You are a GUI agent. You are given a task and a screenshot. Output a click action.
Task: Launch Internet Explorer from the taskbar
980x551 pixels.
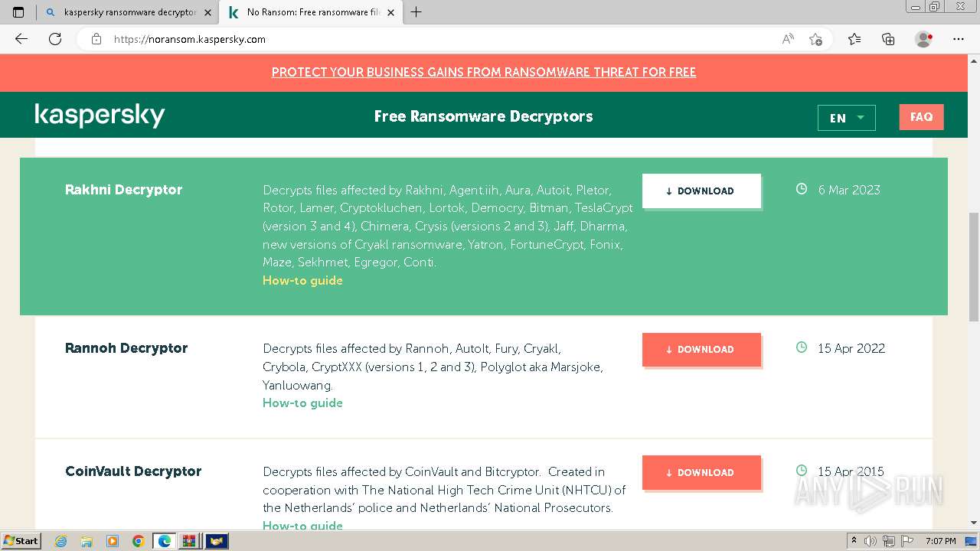pos(60,541)
